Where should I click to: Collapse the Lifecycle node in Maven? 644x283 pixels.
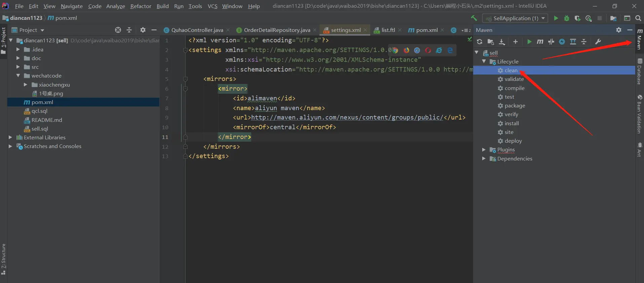484,61
